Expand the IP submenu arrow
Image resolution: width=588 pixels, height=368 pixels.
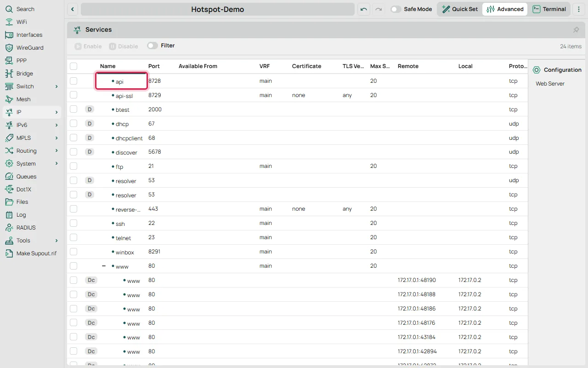[x=57, y=112]
